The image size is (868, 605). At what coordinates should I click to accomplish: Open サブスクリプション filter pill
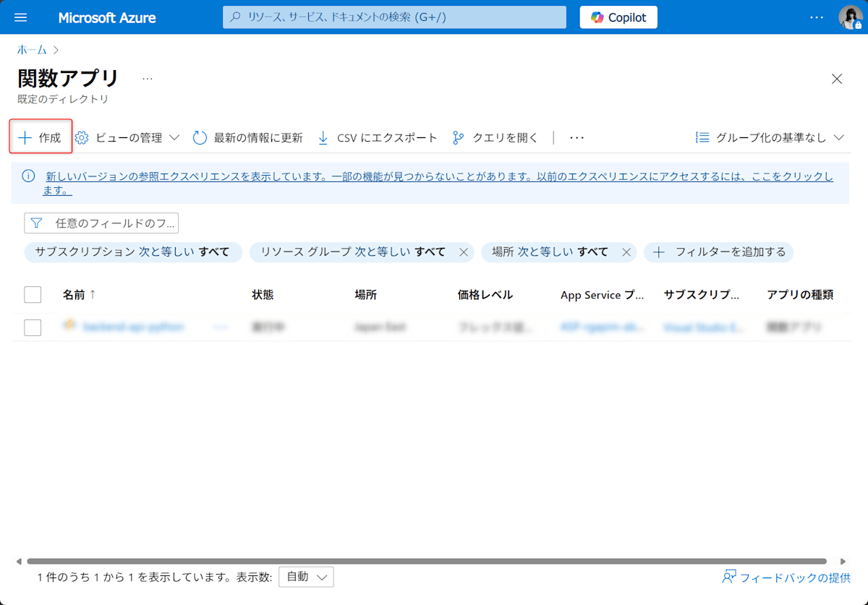click(133, 252)
